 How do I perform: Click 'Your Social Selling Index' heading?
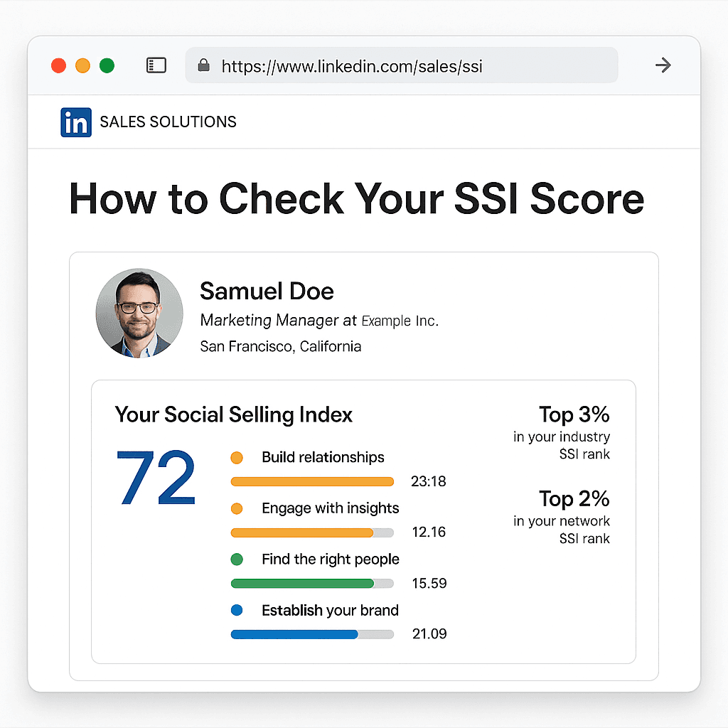(x=233, y=414)
